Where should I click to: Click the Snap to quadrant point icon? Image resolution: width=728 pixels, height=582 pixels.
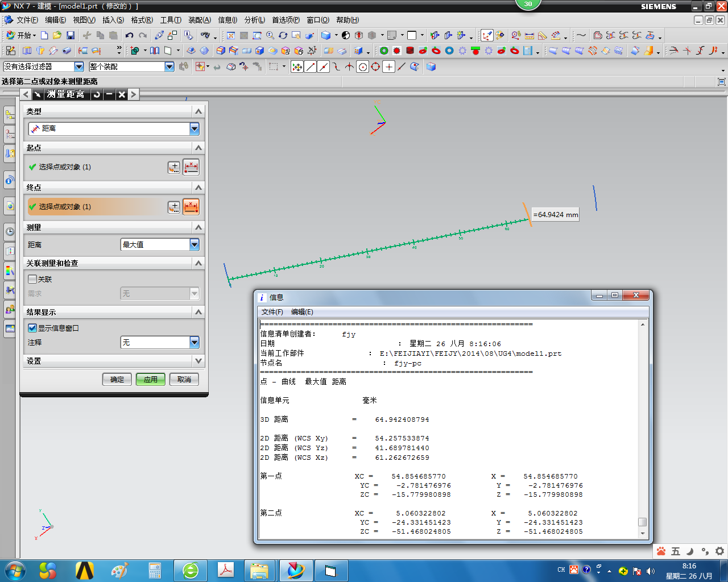pyautogui.click(x=375, y=66)
